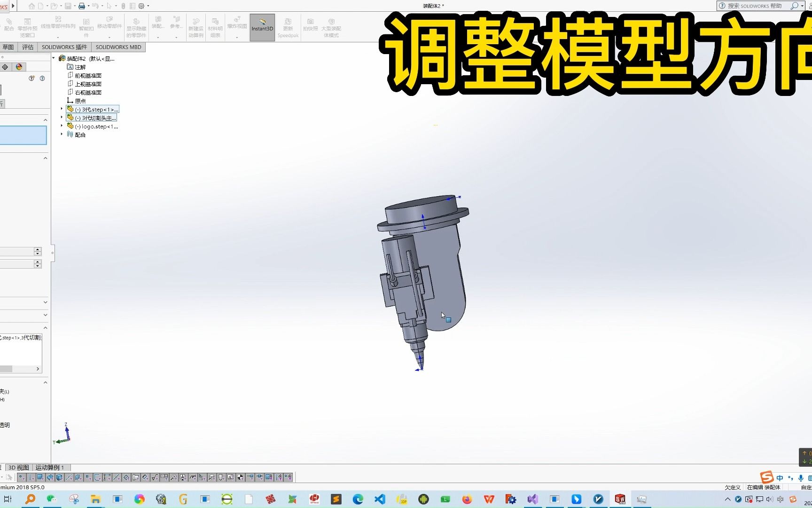The height and width of the screenshot is (508, 812).
Task: Enable 智能扣件 mode
Action: tap(86, 24)
